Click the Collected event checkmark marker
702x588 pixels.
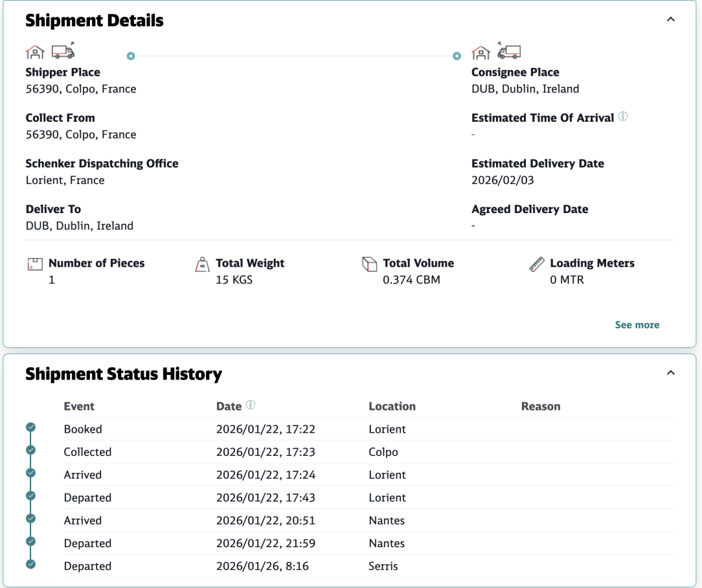pos(30,450)
